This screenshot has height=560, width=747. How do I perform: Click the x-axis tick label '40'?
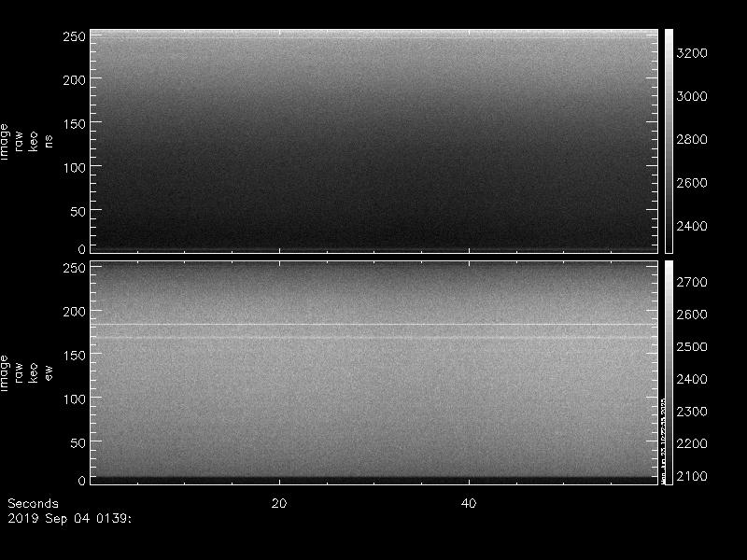tap(469, 503)
